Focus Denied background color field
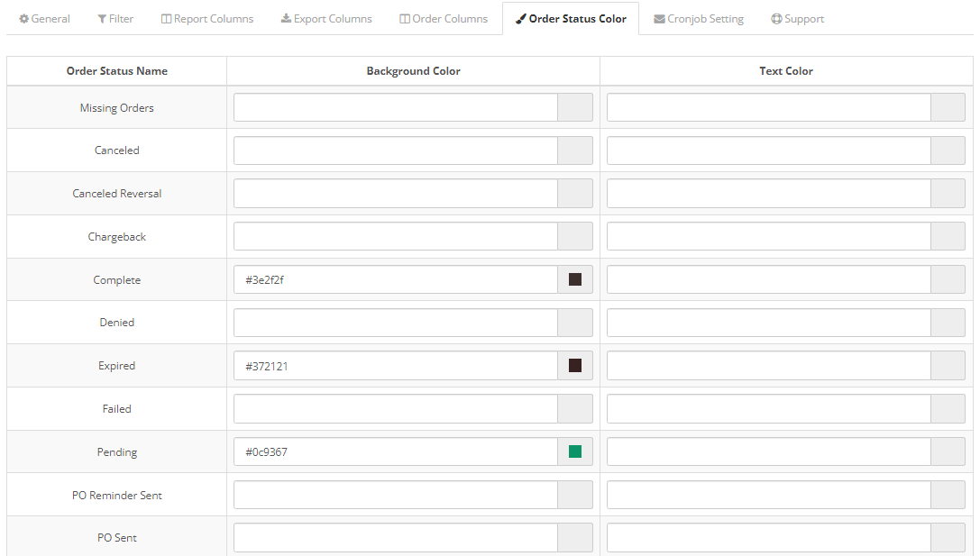This screenshot has height=556, width=980. tap(396, 323)
